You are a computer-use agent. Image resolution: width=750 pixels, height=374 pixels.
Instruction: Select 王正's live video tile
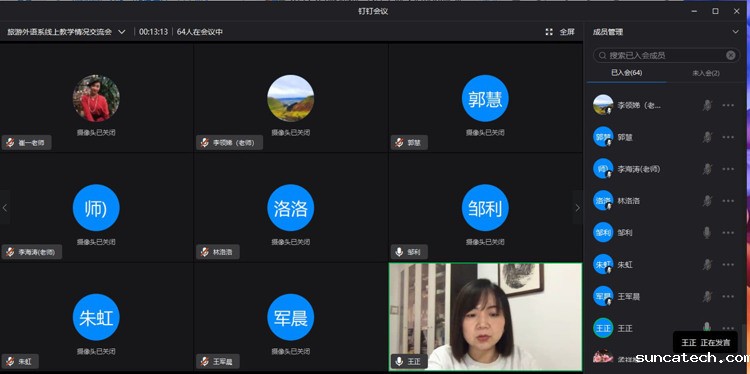[x=485, y=317]
